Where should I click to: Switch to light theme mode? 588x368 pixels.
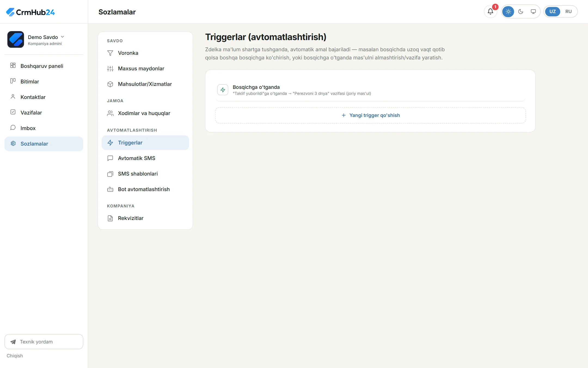click(508, 11)
